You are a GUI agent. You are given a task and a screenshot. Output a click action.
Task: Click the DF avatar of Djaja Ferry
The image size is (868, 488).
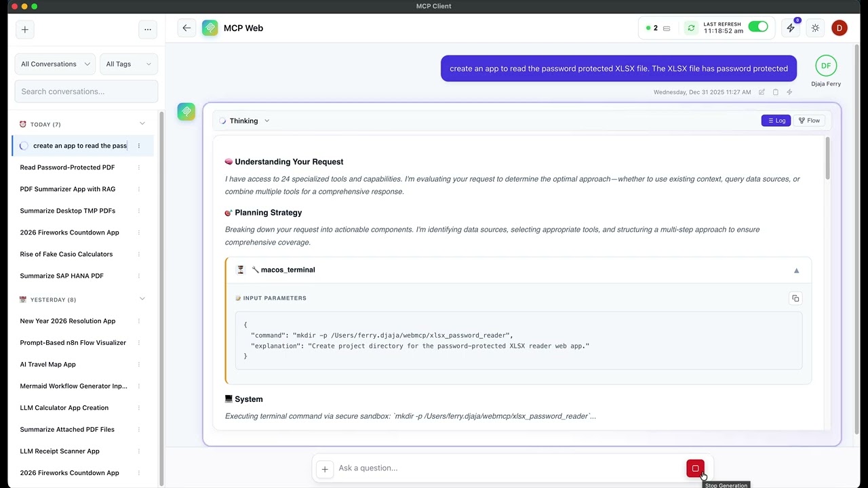tap(826, 66)
